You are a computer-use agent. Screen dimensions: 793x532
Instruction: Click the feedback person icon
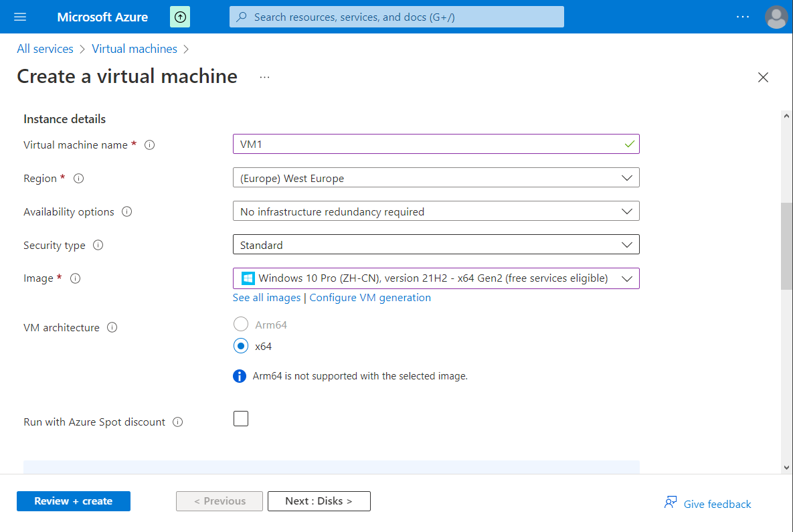tap(671, 502)
